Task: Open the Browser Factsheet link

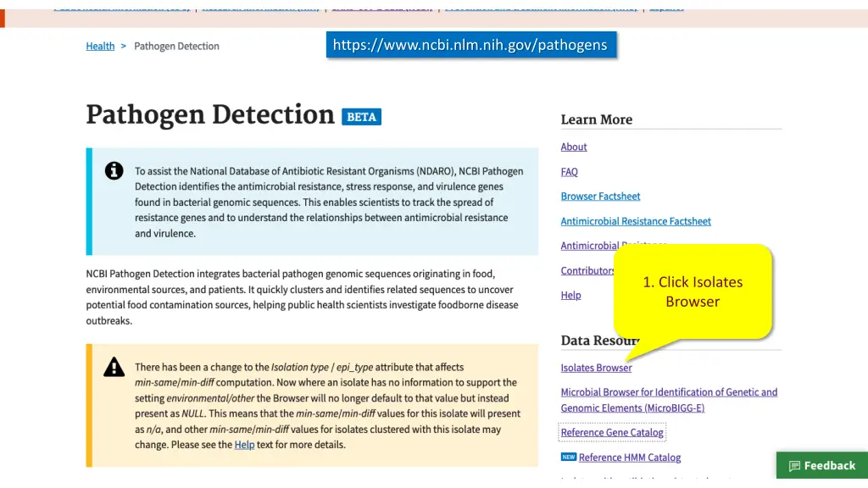Action: (600, 196)
